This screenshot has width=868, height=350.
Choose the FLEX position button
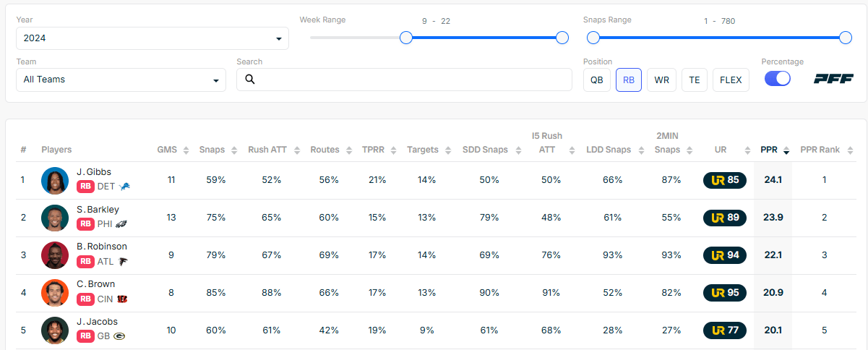click(x=731, y=80)
